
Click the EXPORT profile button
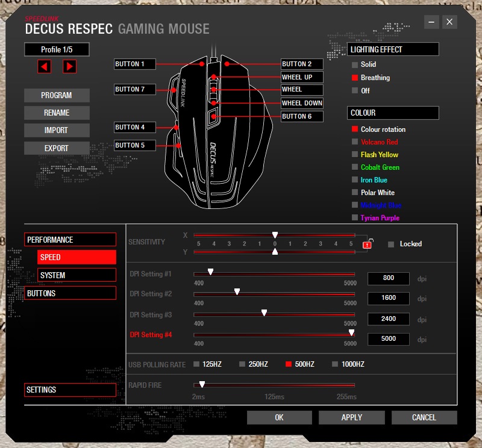pyautogui.click(x=57, y=148)
